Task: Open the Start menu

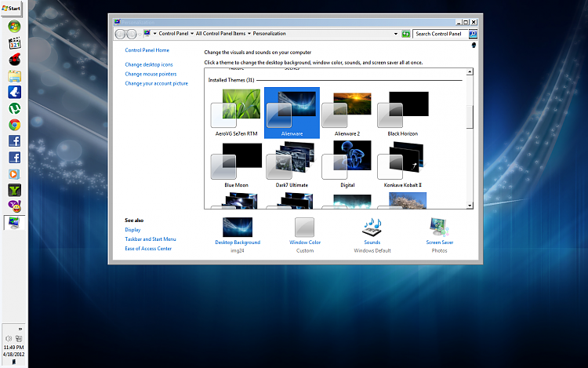Action: point(11,9)
